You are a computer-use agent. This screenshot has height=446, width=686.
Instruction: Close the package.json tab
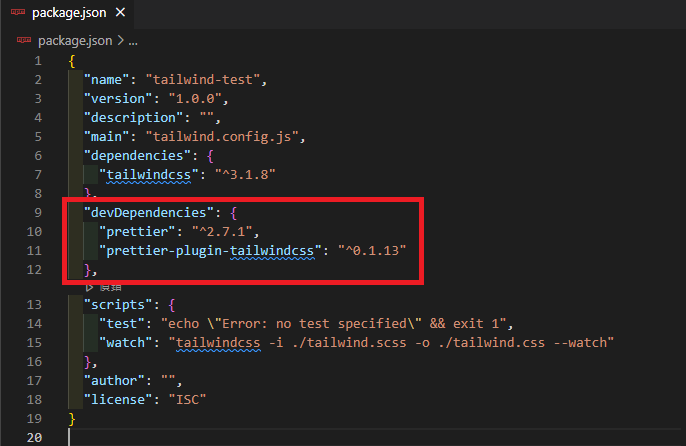click(120, 13)
